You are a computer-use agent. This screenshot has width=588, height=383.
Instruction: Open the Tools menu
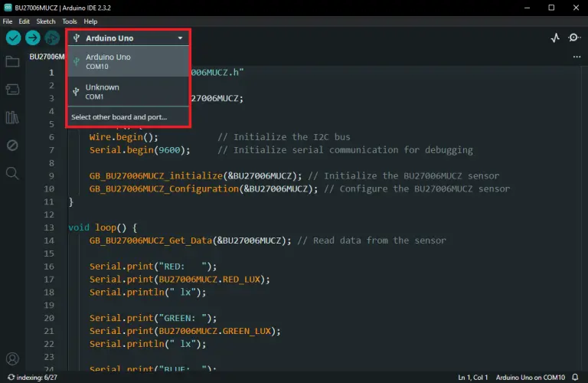tap(70, 21)
